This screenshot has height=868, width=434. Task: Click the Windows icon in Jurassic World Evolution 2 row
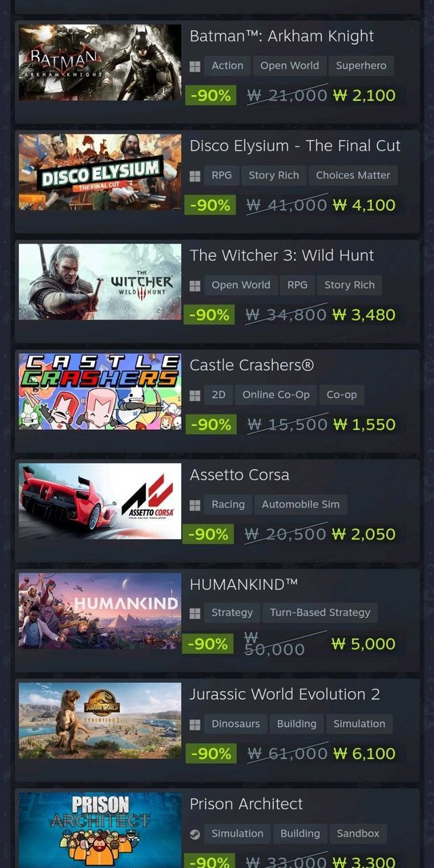pos(195,724)
